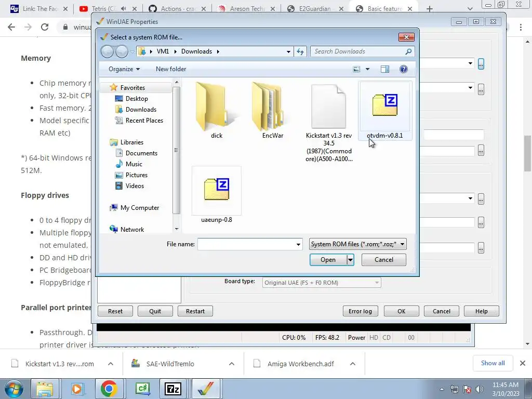The height and width of the screenshot is (399, 532).
Task: Switch to Actions GitHub browser tab
Action: tap(178, 9)
